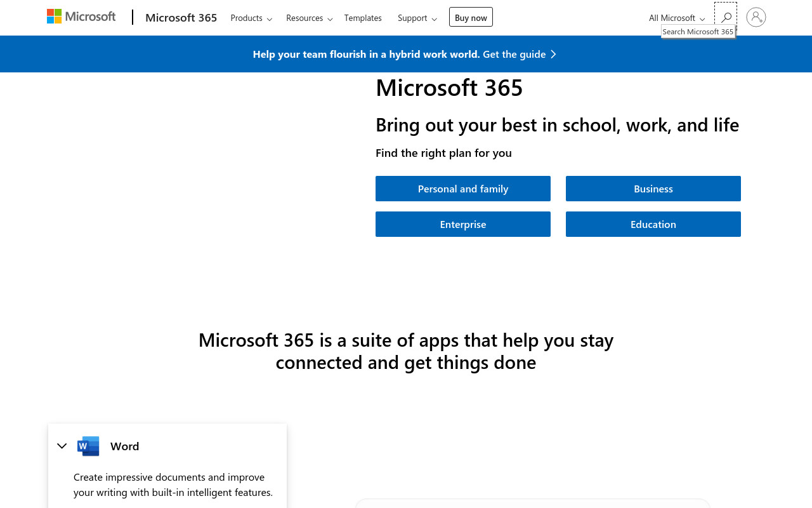Open the Support dropdown menu
The width and height of the screenshot is (812, 508).
tap(417, 18)
